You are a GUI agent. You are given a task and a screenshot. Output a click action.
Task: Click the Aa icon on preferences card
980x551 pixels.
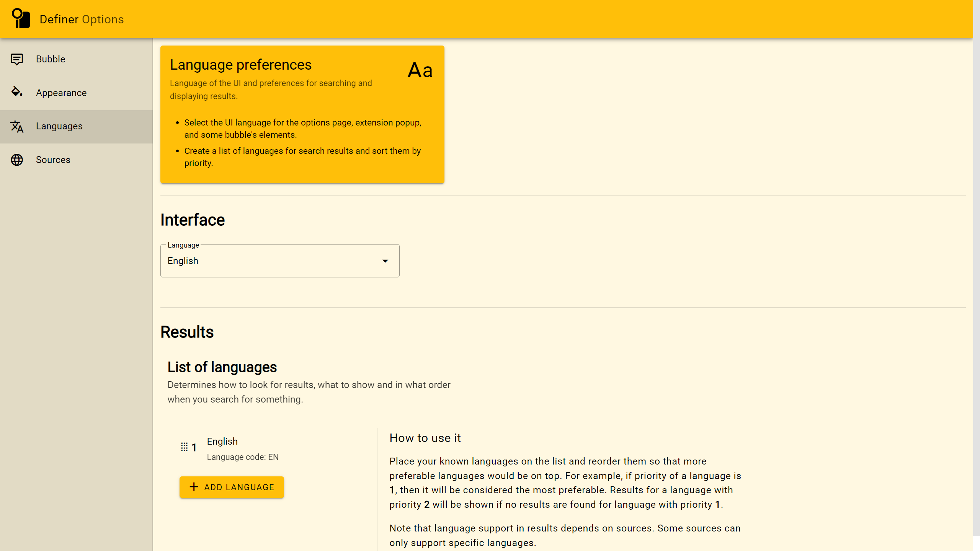coord(420,70)
